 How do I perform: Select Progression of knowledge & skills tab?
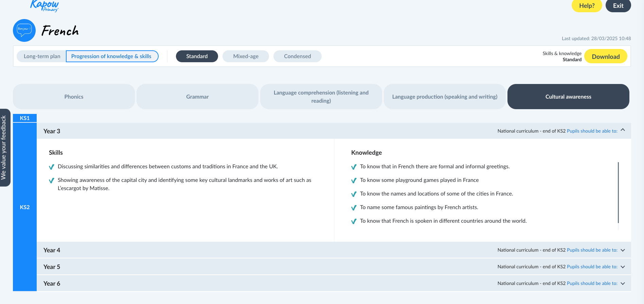pyautogui.click(x=111, y=56)
